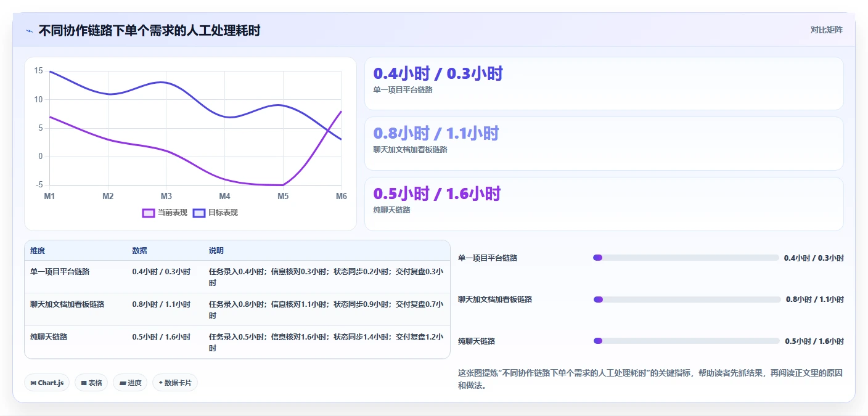
Task: Select table cell 聊天加文档加看板链路
Action: tap(67, 304)
